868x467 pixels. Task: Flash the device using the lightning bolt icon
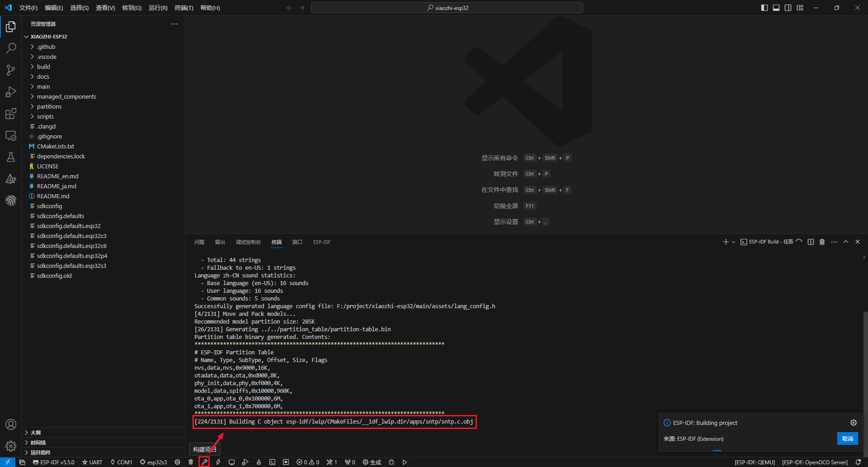coord(218,462)
